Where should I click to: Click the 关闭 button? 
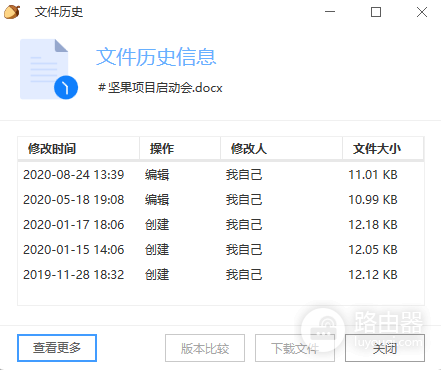coord(385,348)
